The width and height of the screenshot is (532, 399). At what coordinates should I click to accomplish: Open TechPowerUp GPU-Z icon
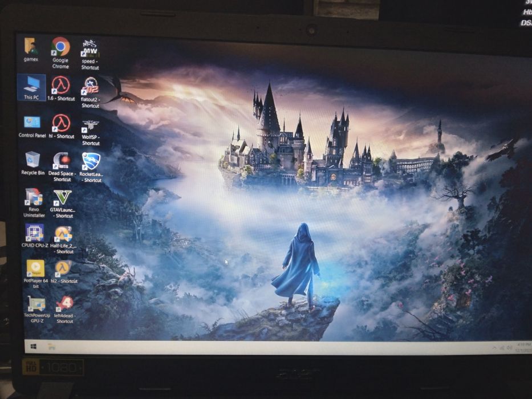(x=36, y=309)
